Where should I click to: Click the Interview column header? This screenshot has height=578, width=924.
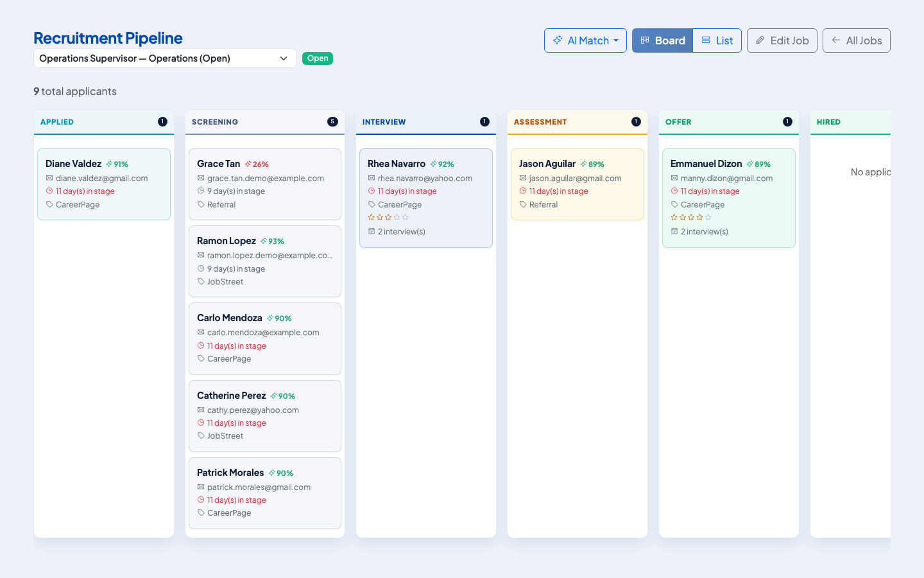tap(426, 122)
